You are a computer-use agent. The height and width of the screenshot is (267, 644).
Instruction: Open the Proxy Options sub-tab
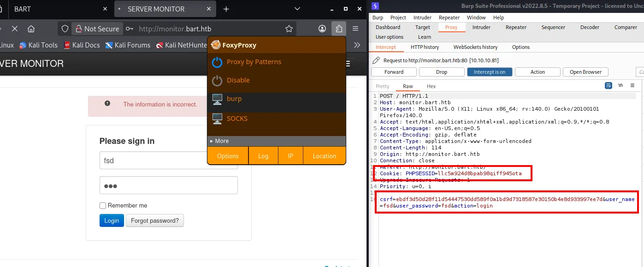point(521,47)
